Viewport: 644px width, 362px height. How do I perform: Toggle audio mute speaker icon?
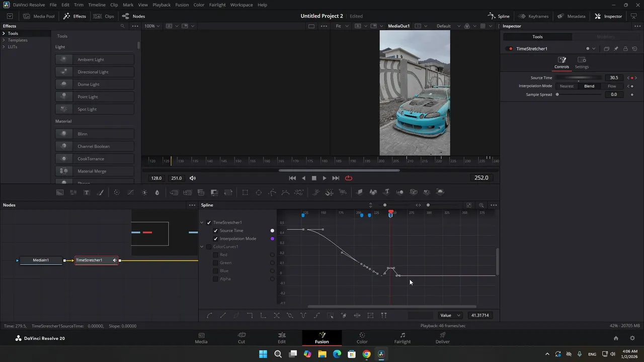(193, 178)
